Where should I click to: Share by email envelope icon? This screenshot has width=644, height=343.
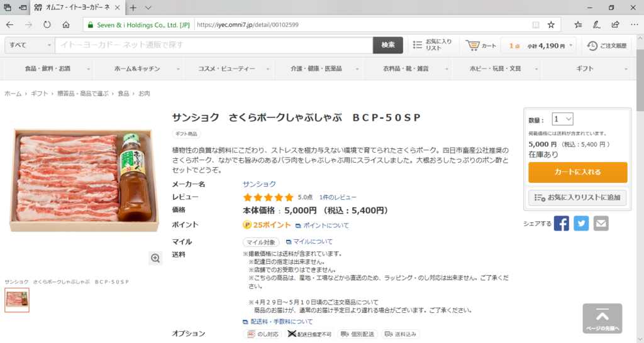tap(601, 224)
